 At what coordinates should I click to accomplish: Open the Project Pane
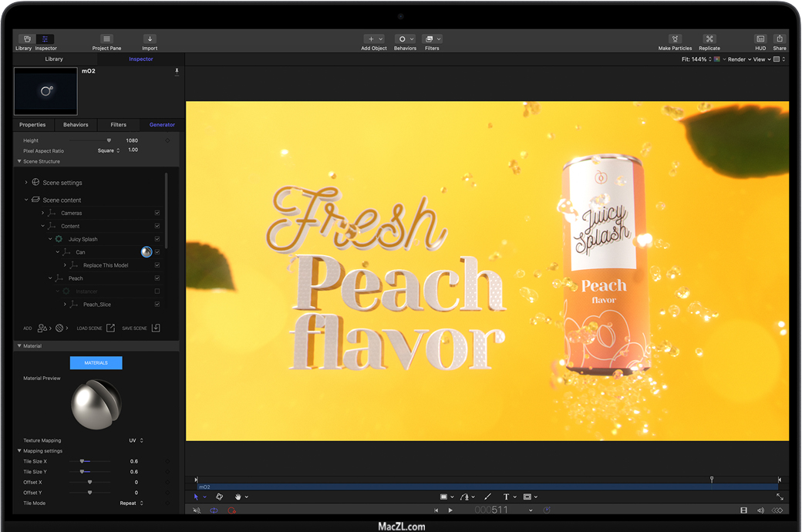pyautogui.click(x=106, y=39)
